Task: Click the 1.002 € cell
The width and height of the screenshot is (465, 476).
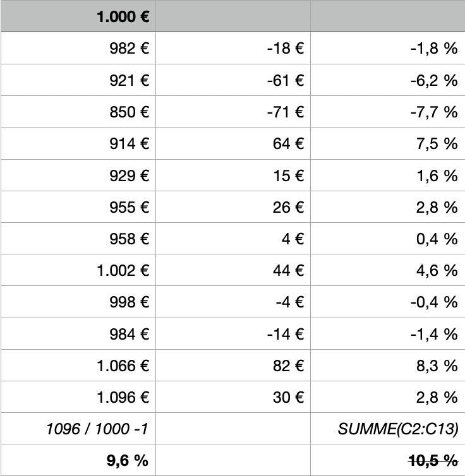Action: tap(123, 271)
